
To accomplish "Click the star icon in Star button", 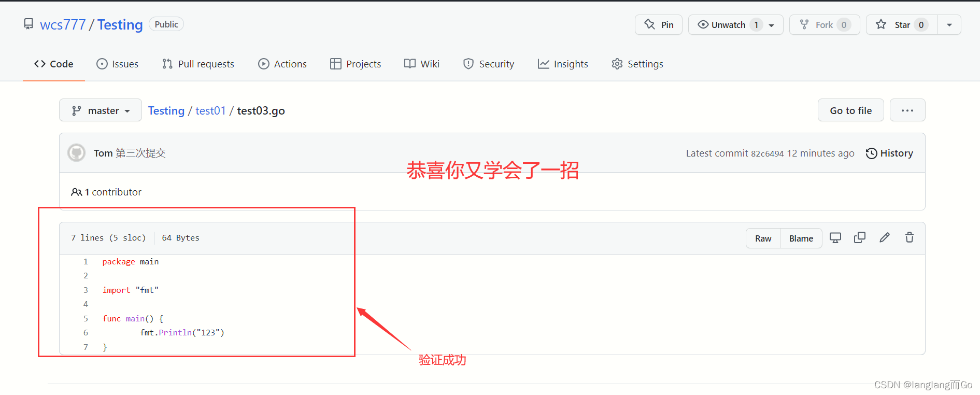I will [881, 24].
